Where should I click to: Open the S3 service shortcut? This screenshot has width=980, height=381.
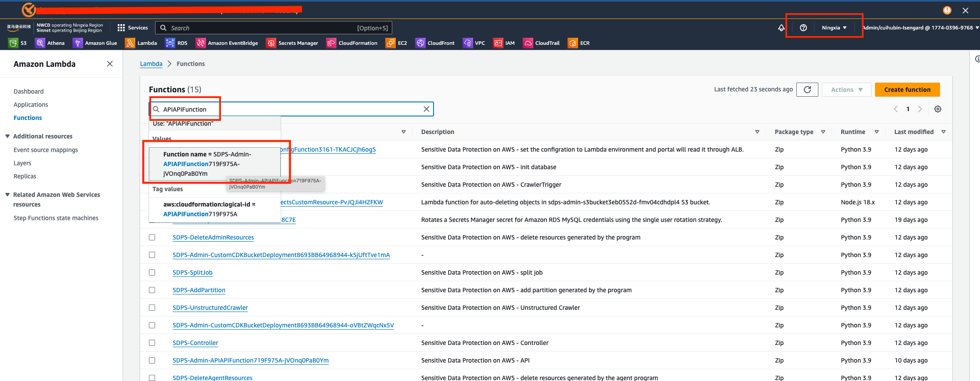point(18,43)
